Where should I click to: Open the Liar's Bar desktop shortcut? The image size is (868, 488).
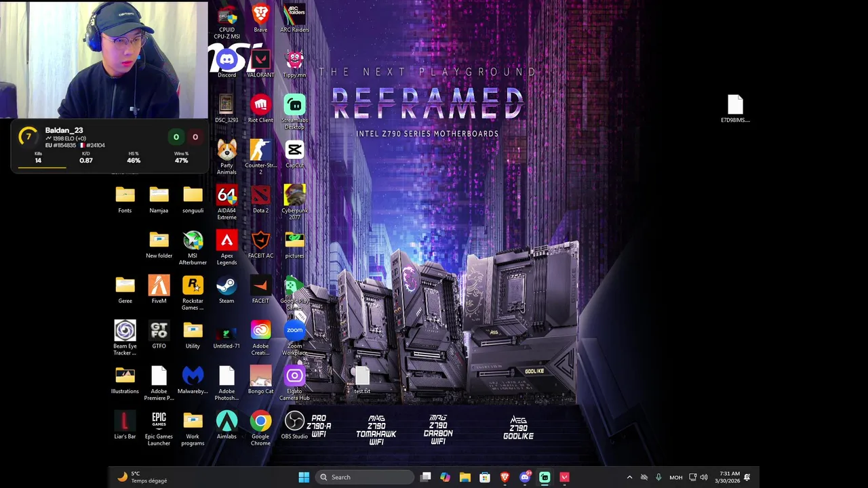[125, 426]
